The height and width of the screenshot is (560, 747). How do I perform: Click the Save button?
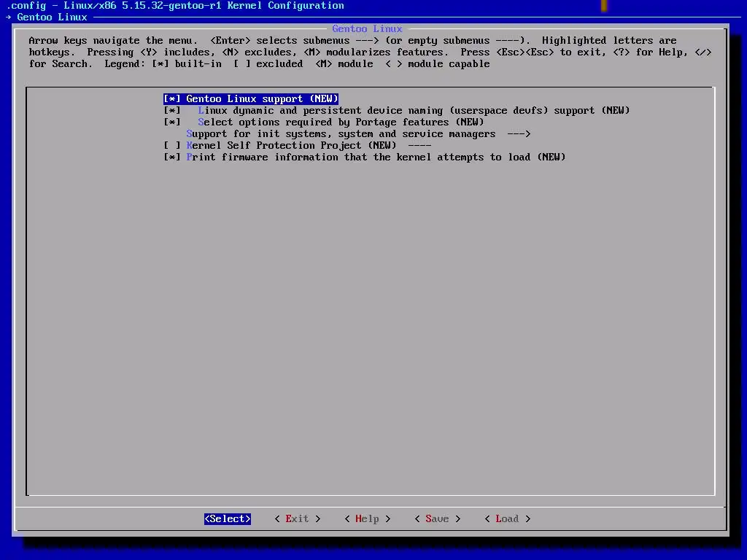coord(438,518)
